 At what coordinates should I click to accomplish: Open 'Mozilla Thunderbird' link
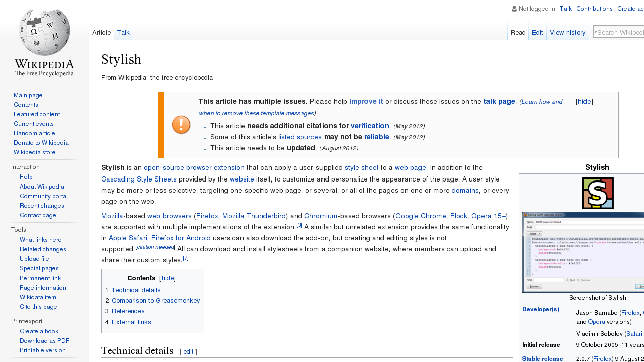(254, 216)
